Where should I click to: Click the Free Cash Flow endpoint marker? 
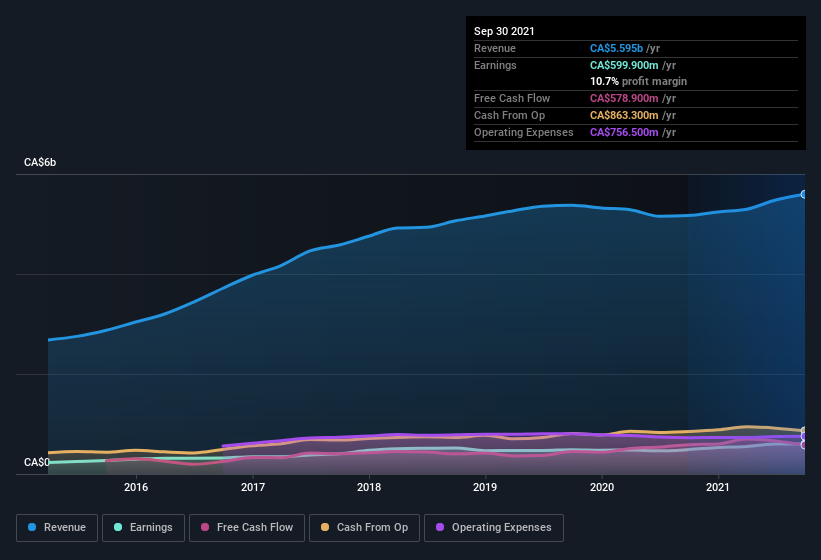coord(804,445)
